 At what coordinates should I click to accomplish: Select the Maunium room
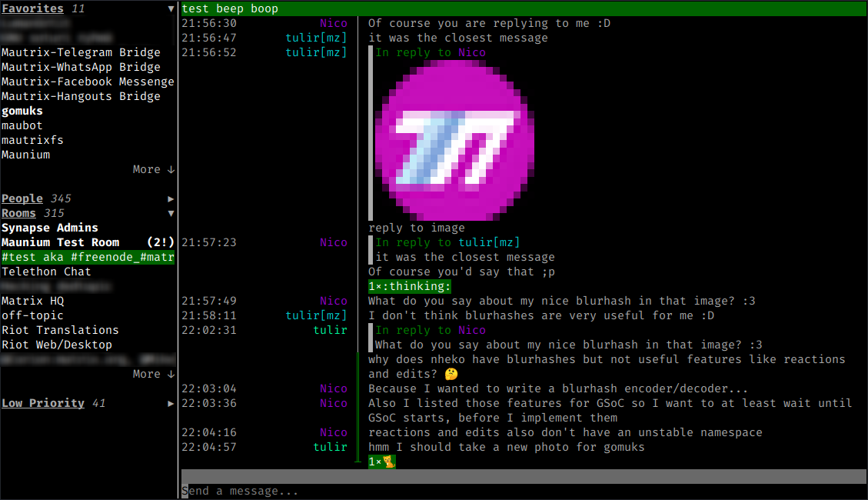pyautogui.click(x=25, y=155)
